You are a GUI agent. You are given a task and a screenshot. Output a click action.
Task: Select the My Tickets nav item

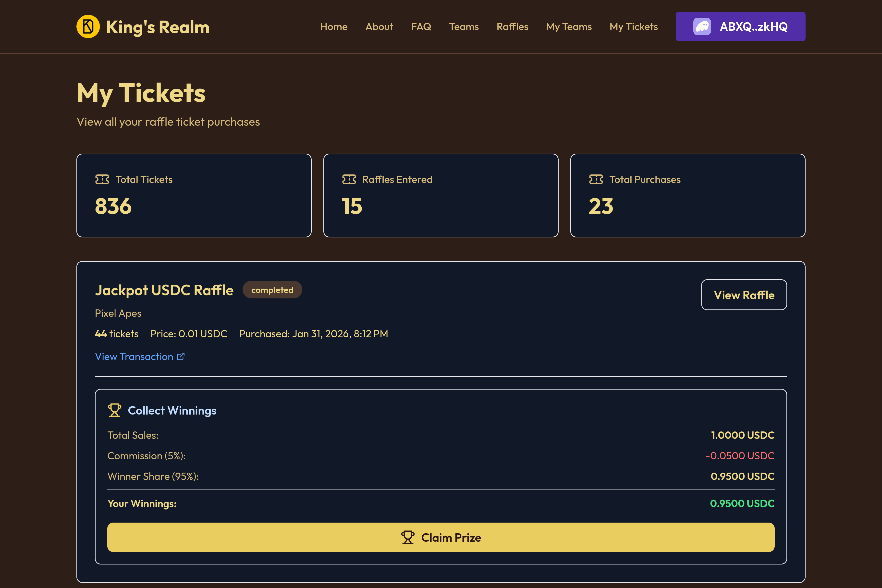(x=633, y=26)
